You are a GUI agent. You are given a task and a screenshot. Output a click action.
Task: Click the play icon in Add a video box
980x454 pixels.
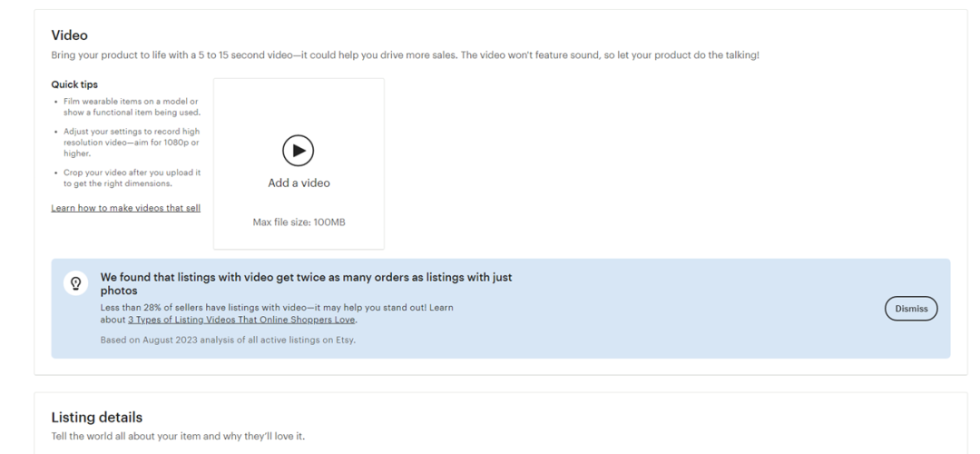click(x=299, y=151)
